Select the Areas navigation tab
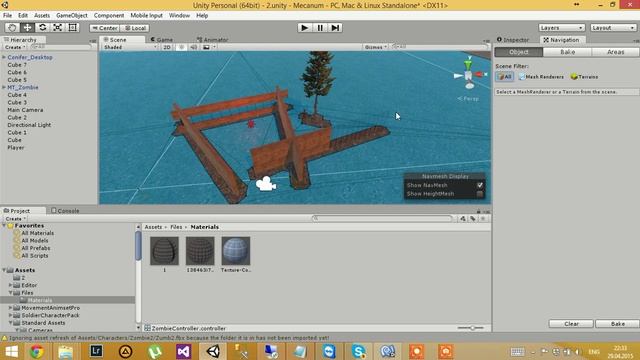This screenshot has width=640, height=360. tap(616, 52)
